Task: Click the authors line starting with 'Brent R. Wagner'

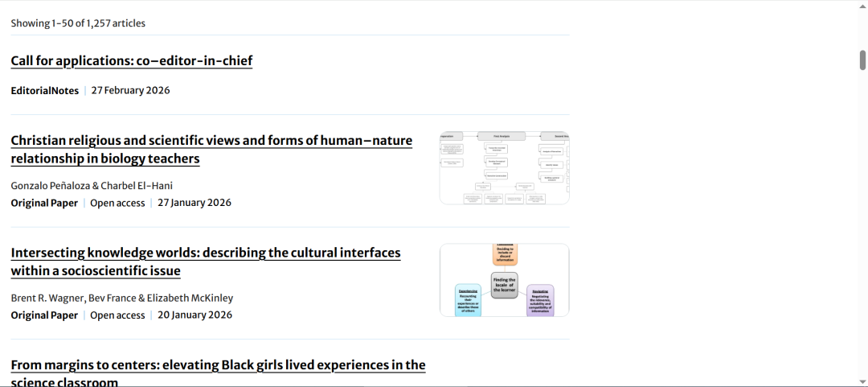Action: pos(121,298)
